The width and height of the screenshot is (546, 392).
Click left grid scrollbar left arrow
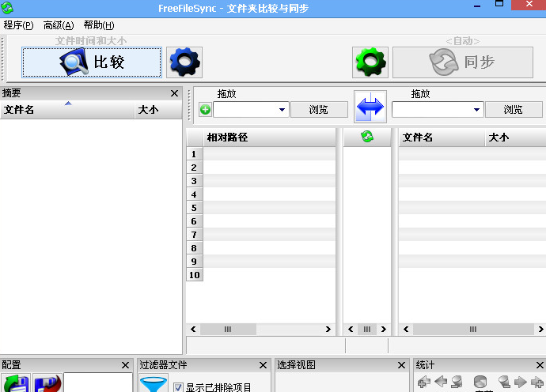(x=193, y=329)
